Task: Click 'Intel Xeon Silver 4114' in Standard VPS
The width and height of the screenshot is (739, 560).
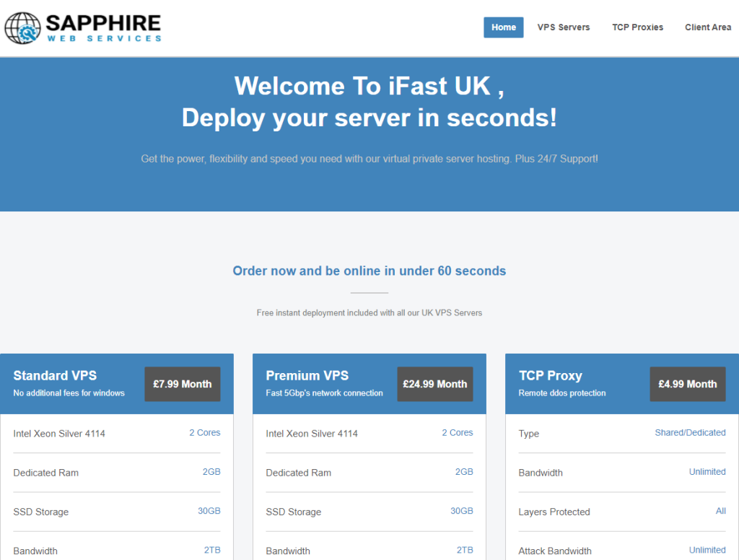Action: click(59, 434)
